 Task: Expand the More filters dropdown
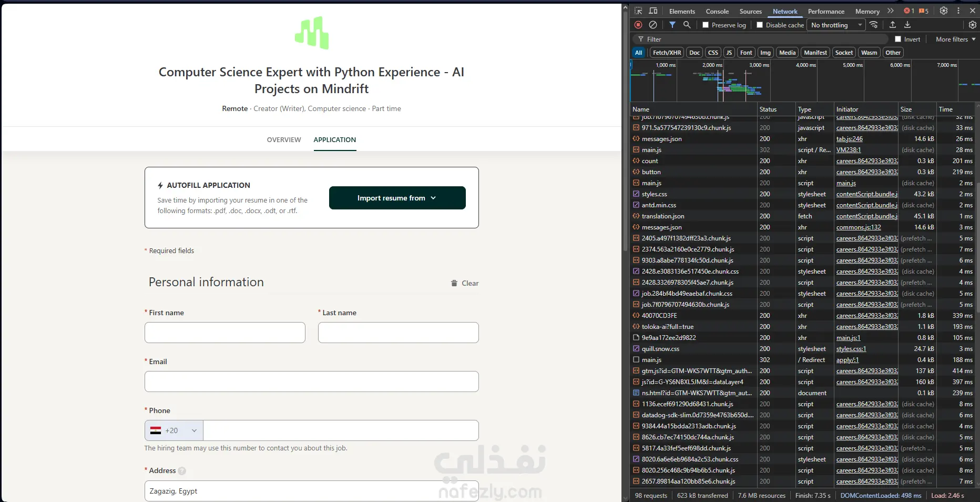click(x=956, y=39)
